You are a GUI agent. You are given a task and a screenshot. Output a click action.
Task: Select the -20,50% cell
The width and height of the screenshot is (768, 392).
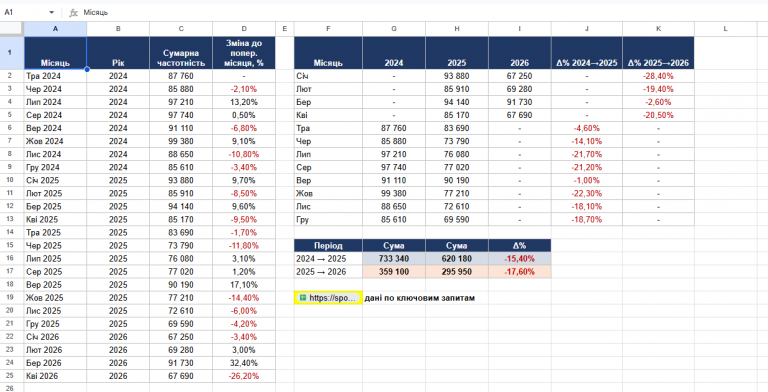[x=658, y=115]
